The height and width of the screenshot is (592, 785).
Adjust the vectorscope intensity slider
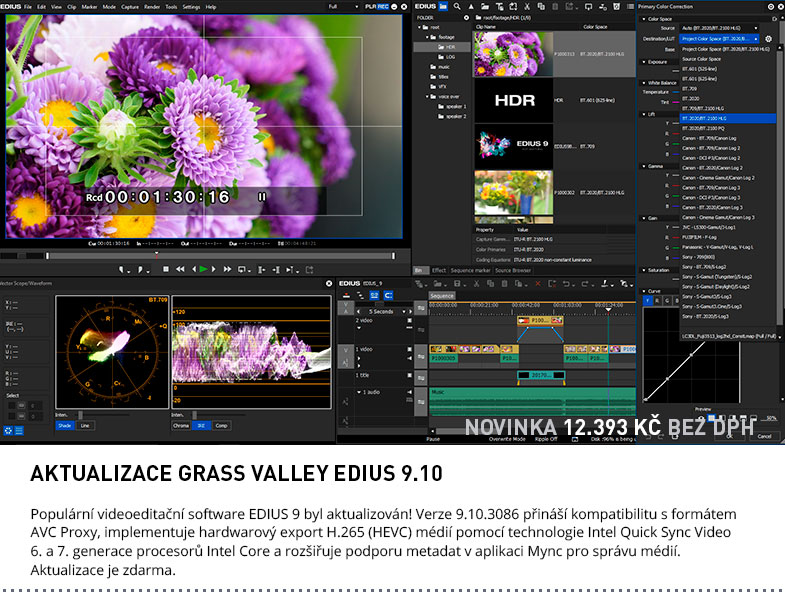80,415
